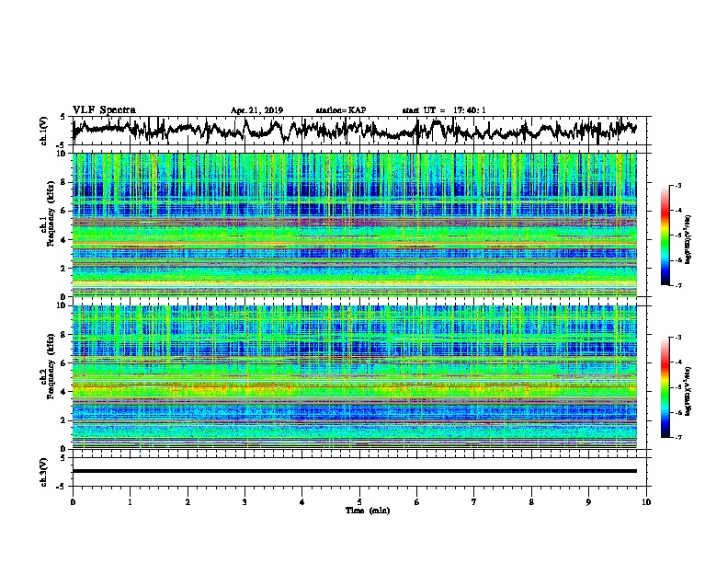Image resolution: width=728 pixels, height=563 pixels.
Task: Click the "-3" tick on ch.2 colorbar
Action: pos(678,338)
